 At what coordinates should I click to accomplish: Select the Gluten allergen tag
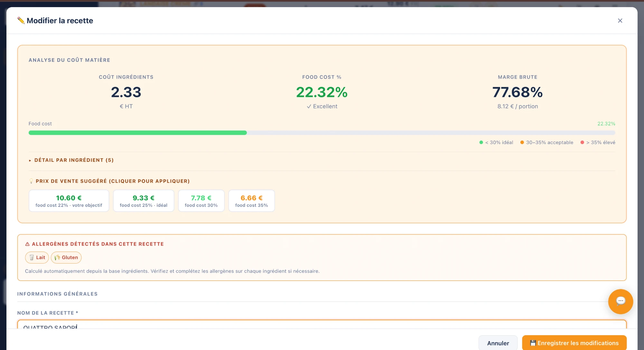coord(66,258)
